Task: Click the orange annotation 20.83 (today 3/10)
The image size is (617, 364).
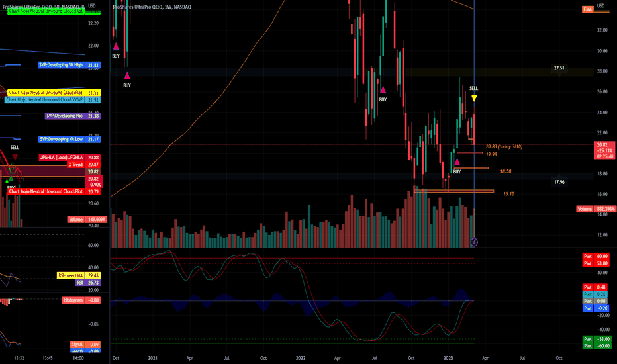Action: [504, 146]
